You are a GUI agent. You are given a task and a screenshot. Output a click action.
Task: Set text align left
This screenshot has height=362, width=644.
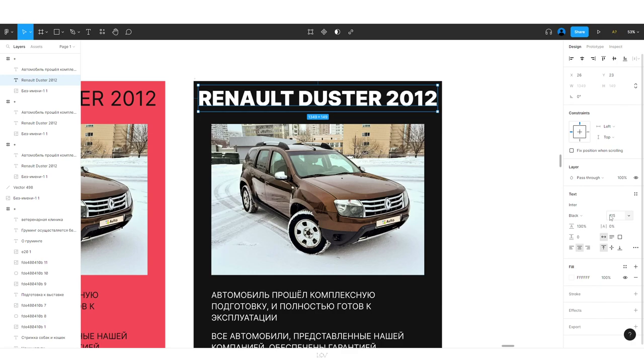pyautogui.click(x=571, y=247)
